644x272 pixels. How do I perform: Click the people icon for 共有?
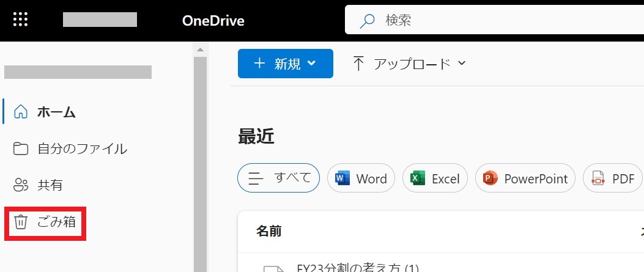coord(21,185)
